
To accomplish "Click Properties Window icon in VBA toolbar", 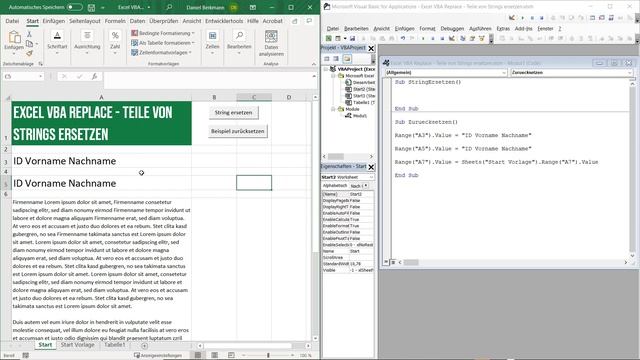I will (472, 38).
